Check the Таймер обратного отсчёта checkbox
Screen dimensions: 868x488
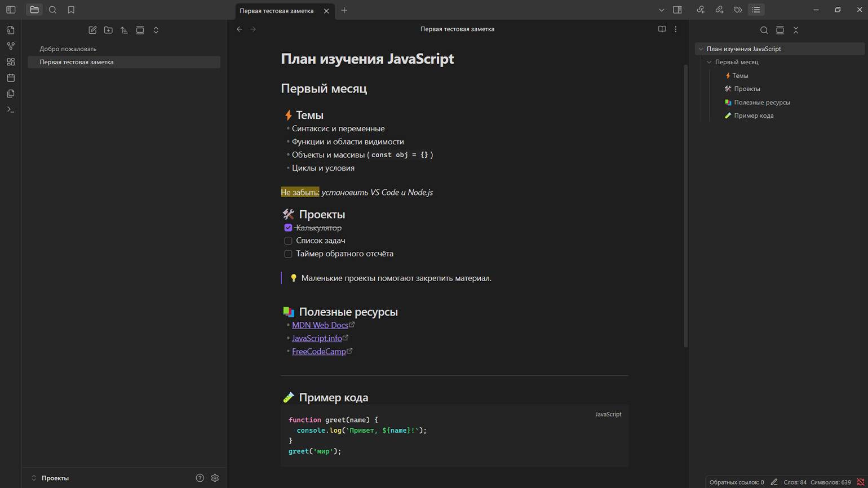288,254
